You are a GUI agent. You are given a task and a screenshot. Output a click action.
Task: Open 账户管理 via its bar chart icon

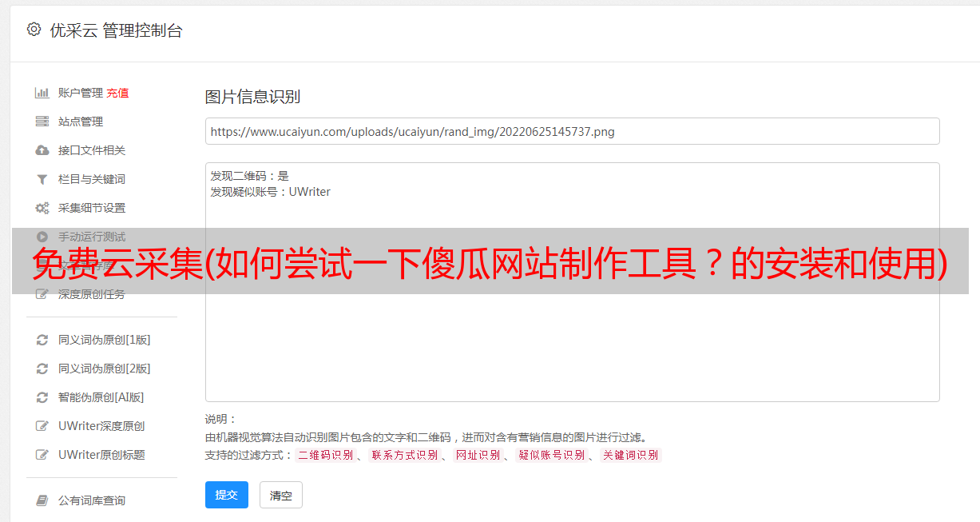coord(42,93)
